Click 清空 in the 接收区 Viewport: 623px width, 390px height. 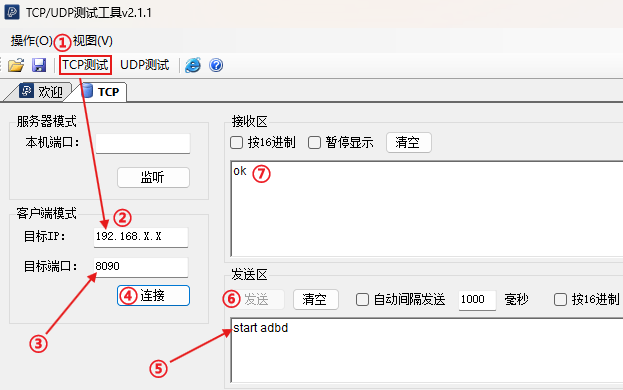coord(409,142)
